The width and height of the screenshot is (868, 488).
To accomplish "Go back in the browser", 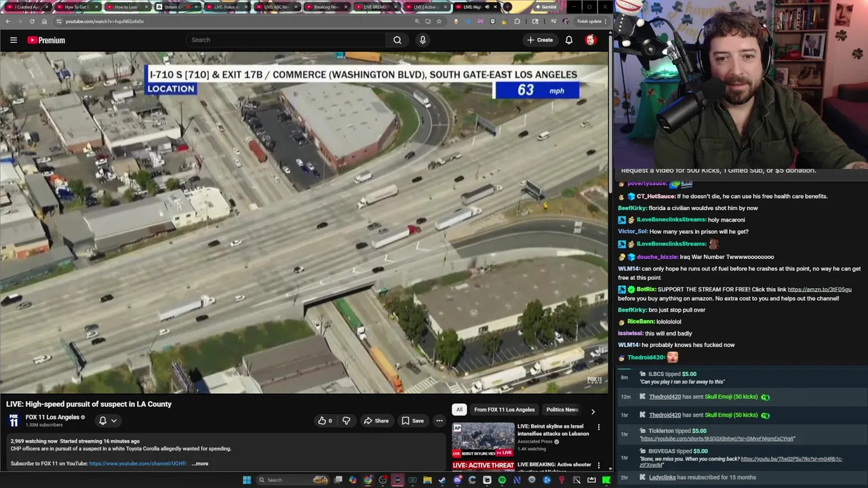I will point(7,21).
